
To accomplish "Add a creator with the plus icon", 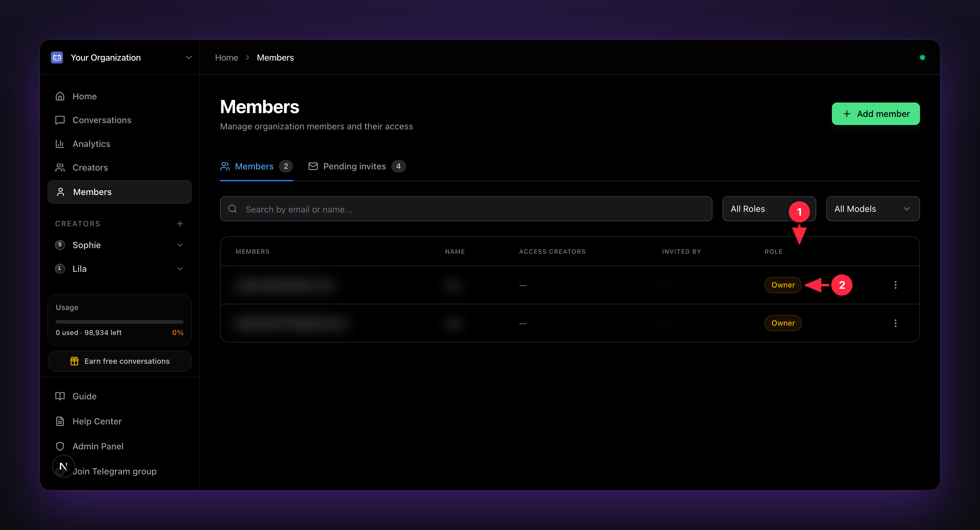I will pyautogui.click(x=180, y=224).
